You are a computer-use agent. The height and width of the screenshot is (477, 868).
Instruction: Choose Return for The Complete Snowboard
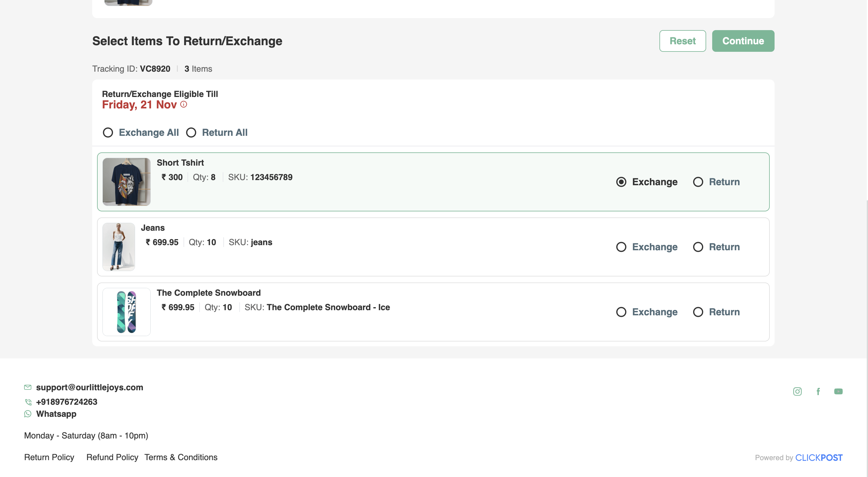pyautogui.click(x=698, y=312)
